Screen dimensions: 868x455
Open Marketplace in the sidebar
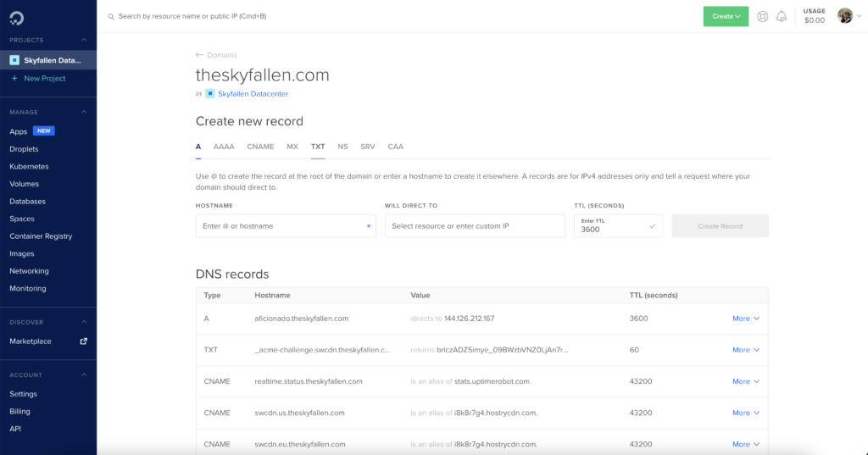[31, 341]
